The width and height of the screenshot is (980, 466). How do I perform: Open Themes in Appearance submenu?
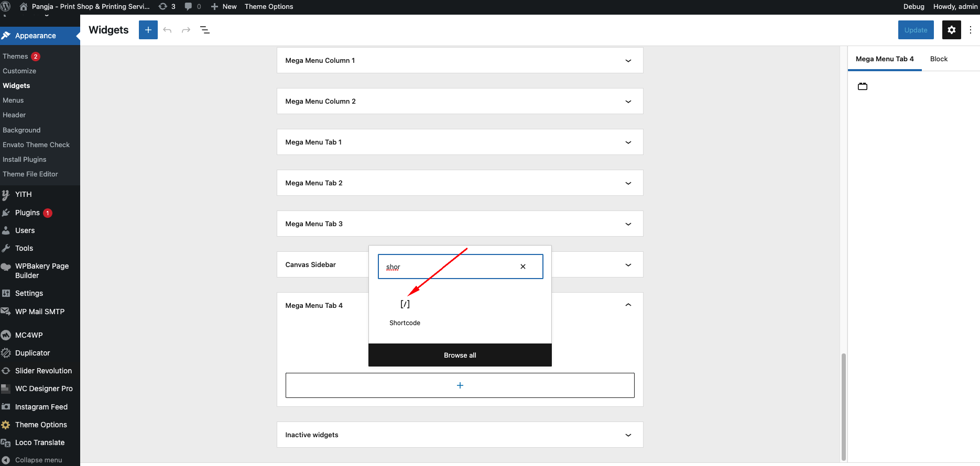[x=15, y=56]
